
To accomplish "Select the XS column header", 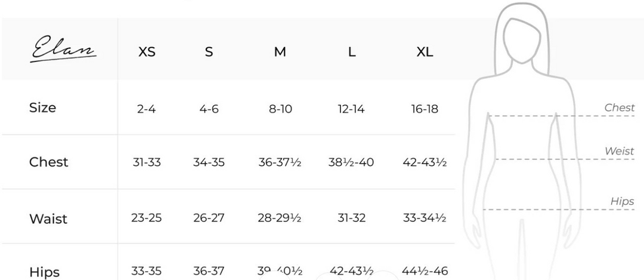I will [147, 52].
